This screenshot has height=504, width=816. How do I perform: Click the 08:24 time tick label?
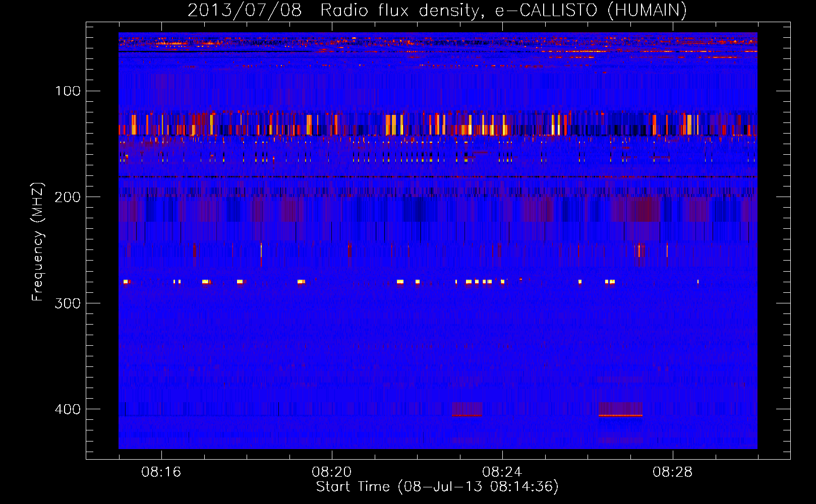(x=502, y=472)
